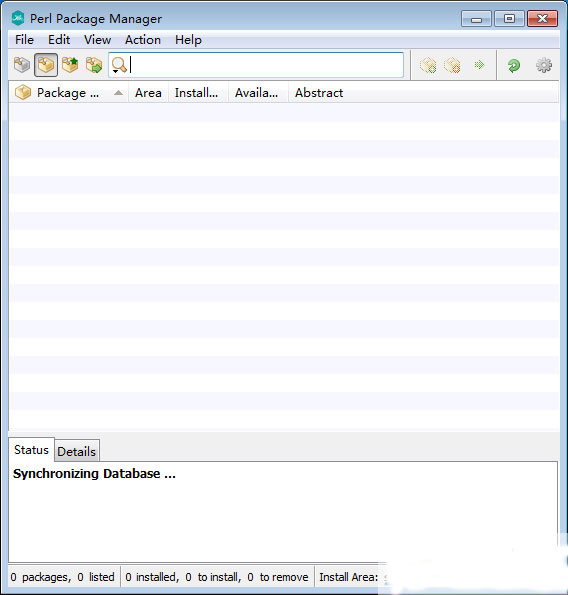
Task: Open the View menu
Action: tap(98, 40)
